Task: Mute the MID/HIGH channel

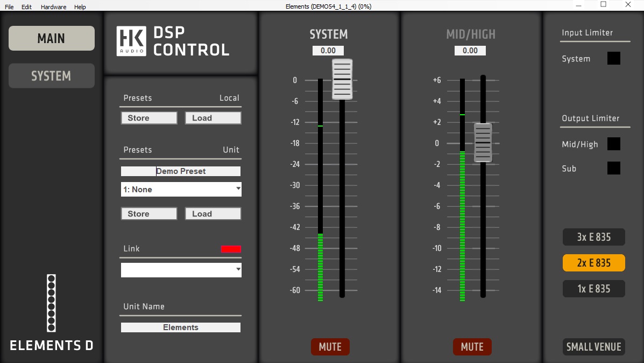Action: [x=472, y=347]
